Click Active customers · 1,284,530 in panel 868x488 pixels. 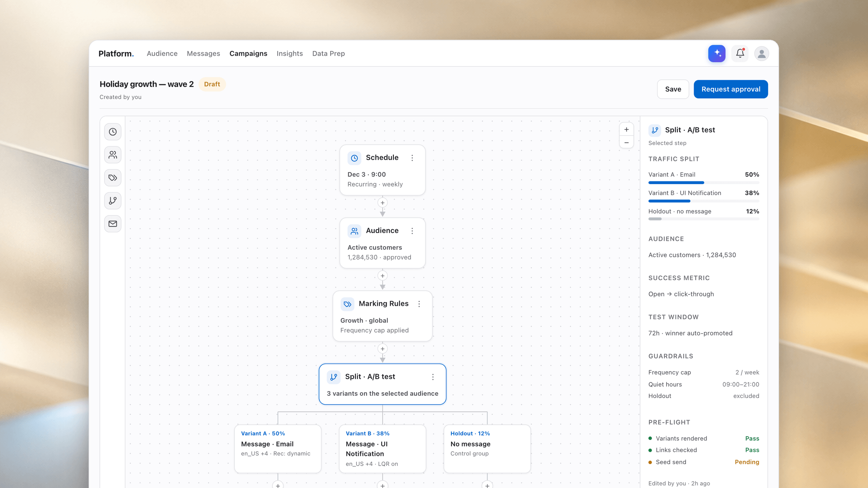(692, 255)
